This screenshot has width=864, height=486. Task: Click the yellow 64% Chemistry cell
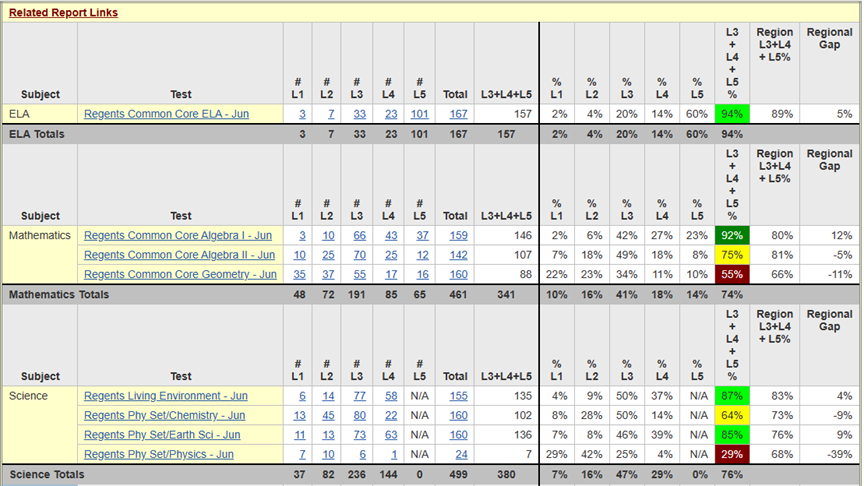tap(732, 415)
